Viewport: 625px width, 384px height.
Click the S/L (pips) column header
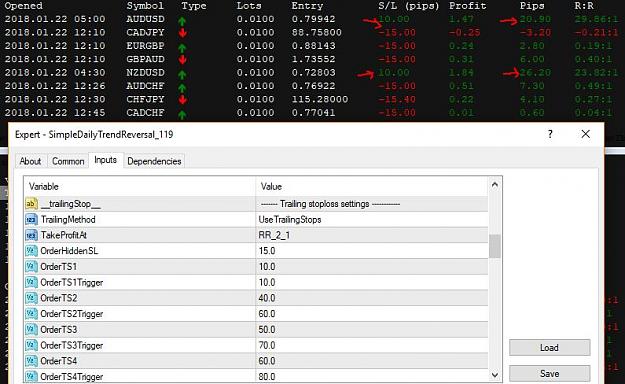click(409, 6)
